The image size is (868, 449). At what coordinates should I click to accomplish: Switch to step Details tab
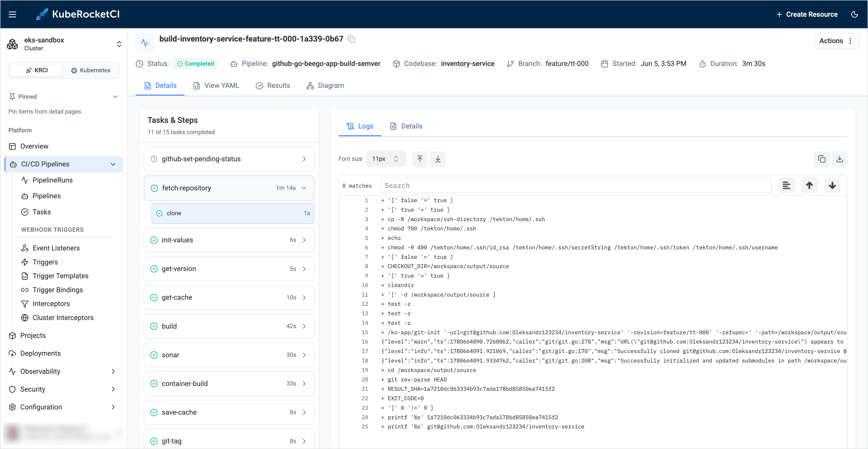tap(406, 126)
